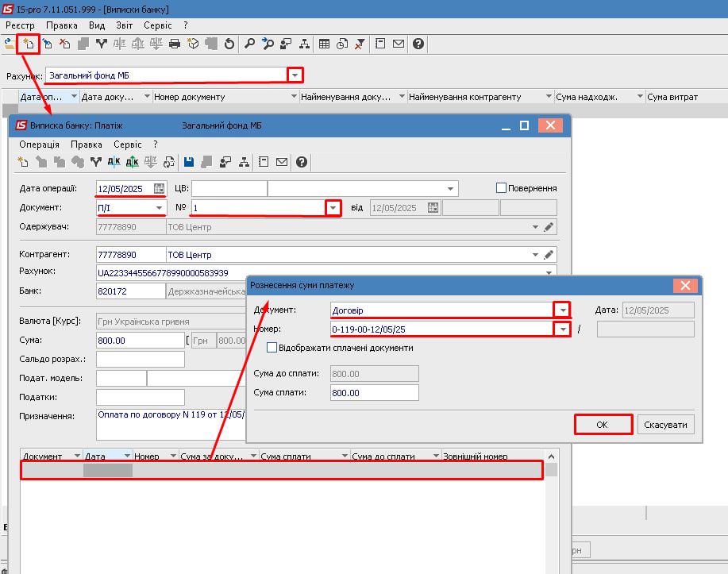Screen dimensions: 728x574
Task: Click hierarchy icon in payment window toolbar
Action: pos(244,162)
